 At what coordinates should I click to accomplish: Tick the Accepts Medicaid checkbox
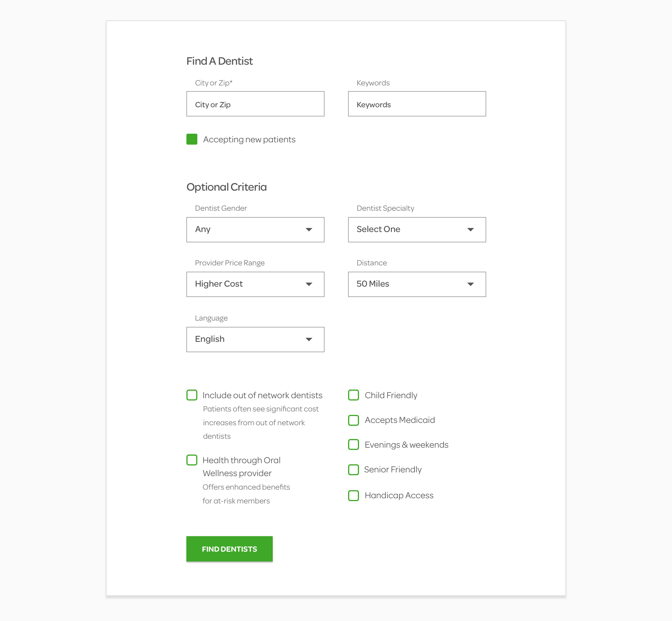click(353, 420)
